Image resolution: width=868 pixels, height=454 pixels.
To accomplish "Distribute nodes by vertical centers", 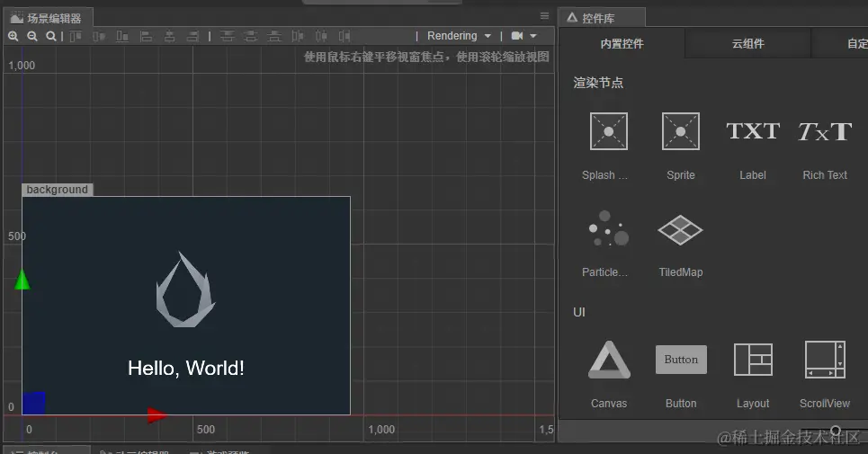I will (251, 37).
